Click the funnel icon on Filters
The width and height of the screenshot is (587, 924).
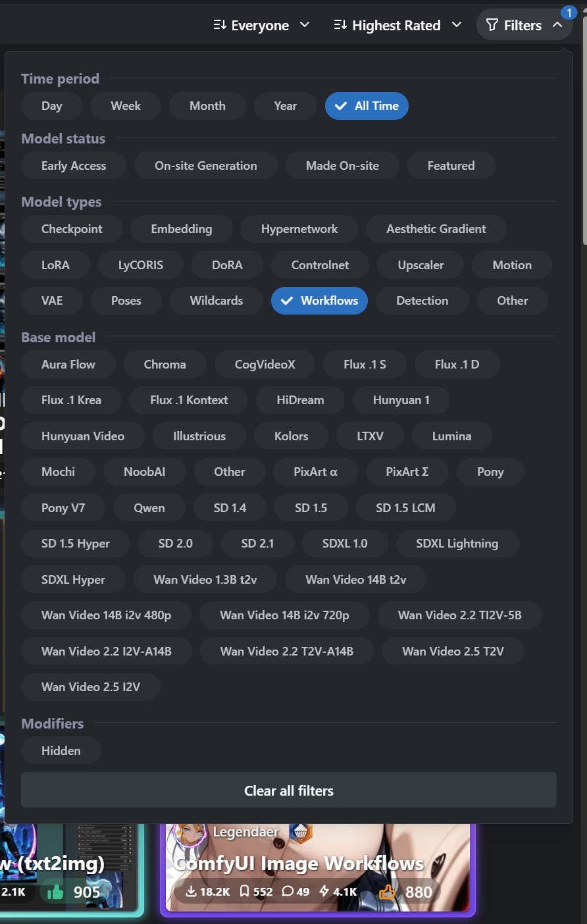pos(492,25)
